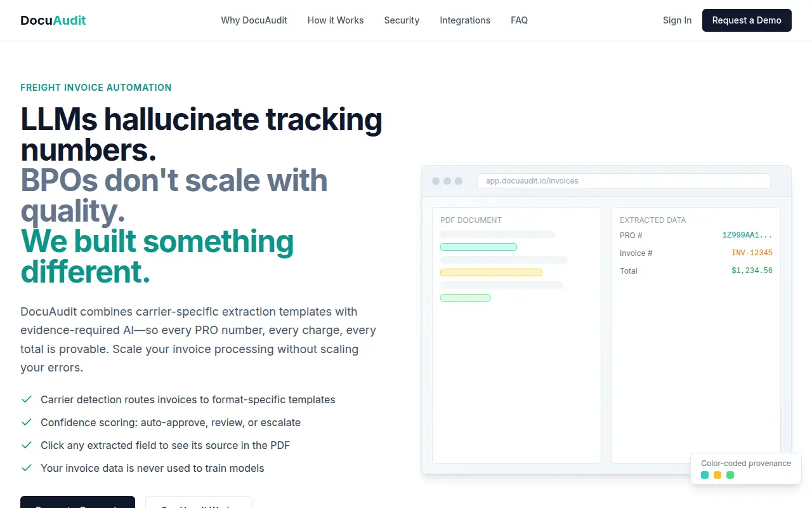Viewport: 812px width, 508px height.
Task: Click the PRO # value 1Z999AA1...
Action: tap(747, 235)
